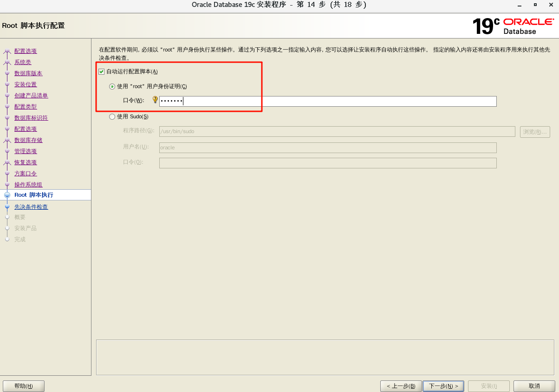559x392 pixels.
Task: Open the 系统类 step
Action: click(23, 62)
